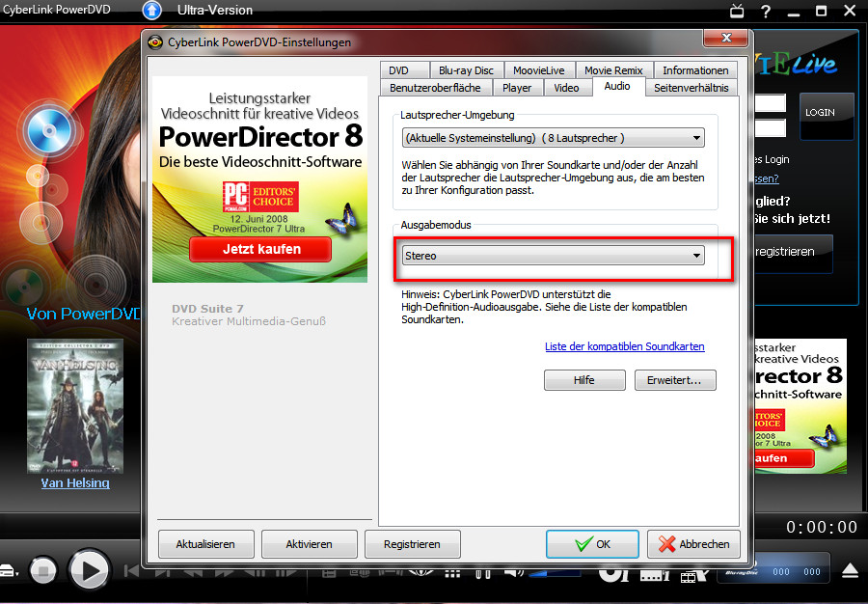
Task: Switch to the MoovieLive tab
Action: pos(539,70)
